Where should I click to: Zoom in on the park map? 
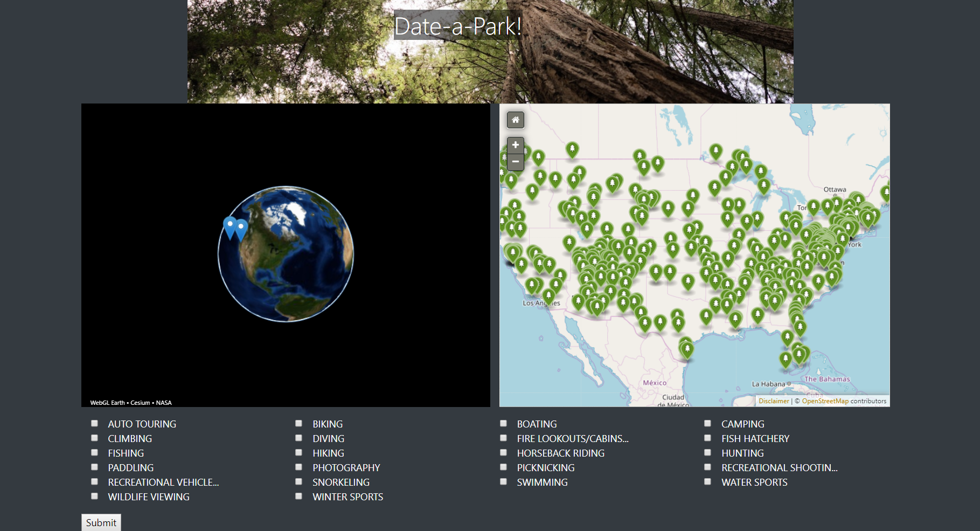pyautogui.click(x=516, y=145)
